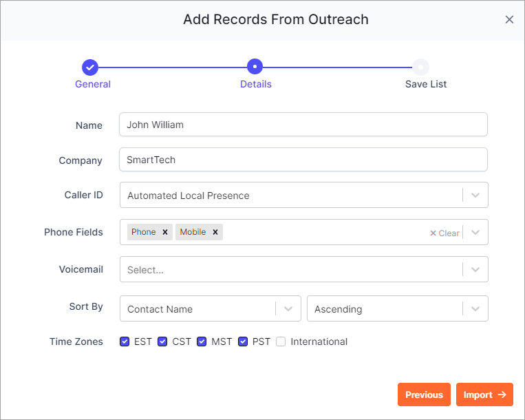The image size is (525, 420).
Task: Enable the International time zone checkbox
Action: [x=281, y=342]
